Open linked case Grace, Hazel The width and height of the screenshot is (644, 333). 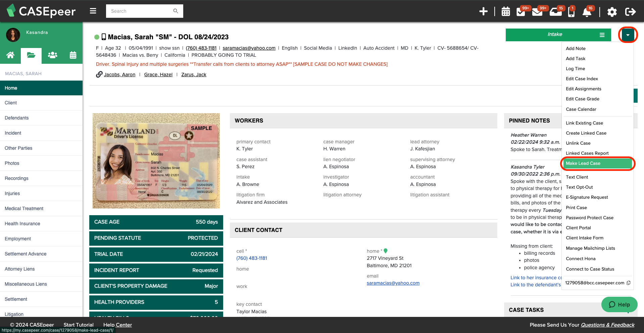coord(158,75)
